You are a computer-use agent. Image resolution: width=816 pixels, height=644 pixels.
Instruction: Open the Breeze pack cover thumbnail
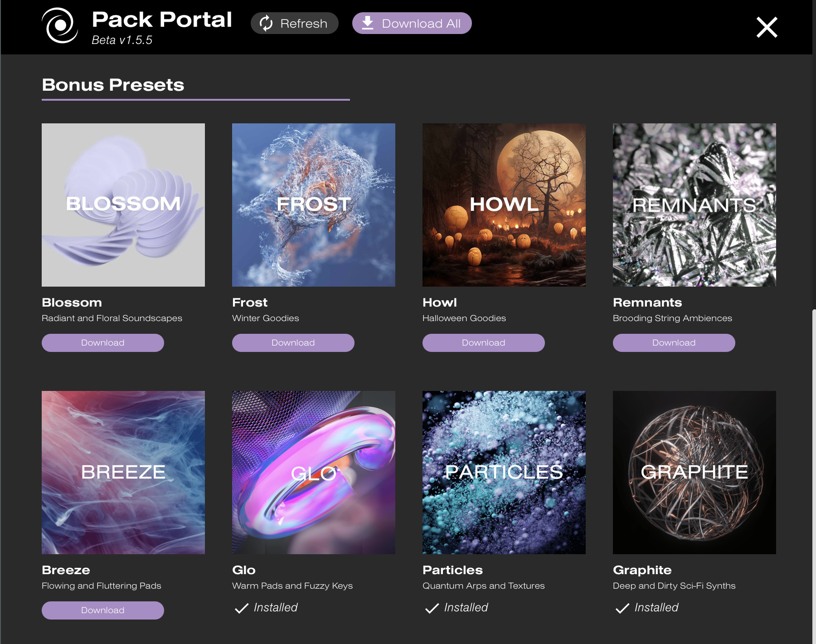click(123, 473)
